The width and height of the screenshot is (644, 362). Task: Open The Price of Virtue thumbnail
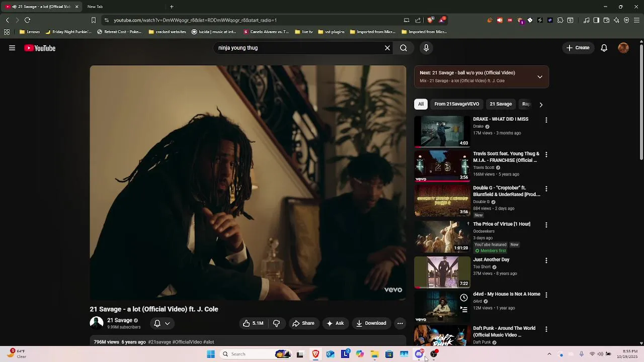442,236
